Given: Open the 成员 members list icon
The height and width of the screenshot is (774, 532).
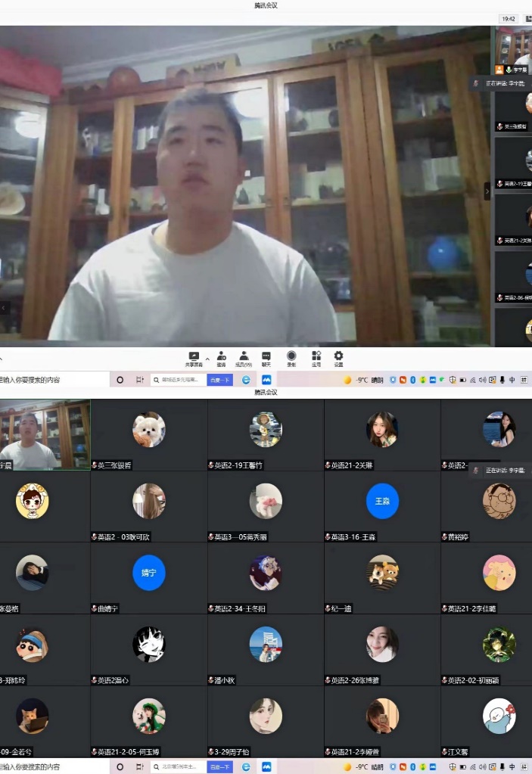Looking at the screenshot, I should (x=244, y=356).
